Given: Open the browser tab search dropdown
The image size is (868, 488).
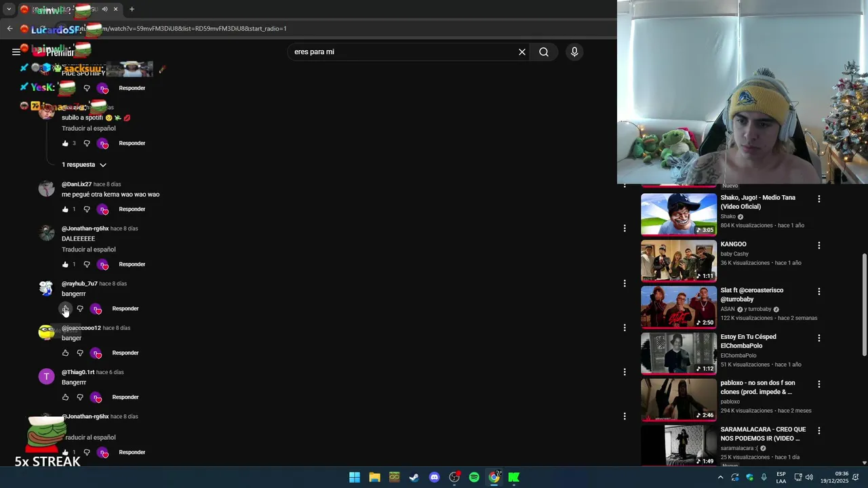Looking at the screenshot, I should pyautogui.click(x=9, y=9).
